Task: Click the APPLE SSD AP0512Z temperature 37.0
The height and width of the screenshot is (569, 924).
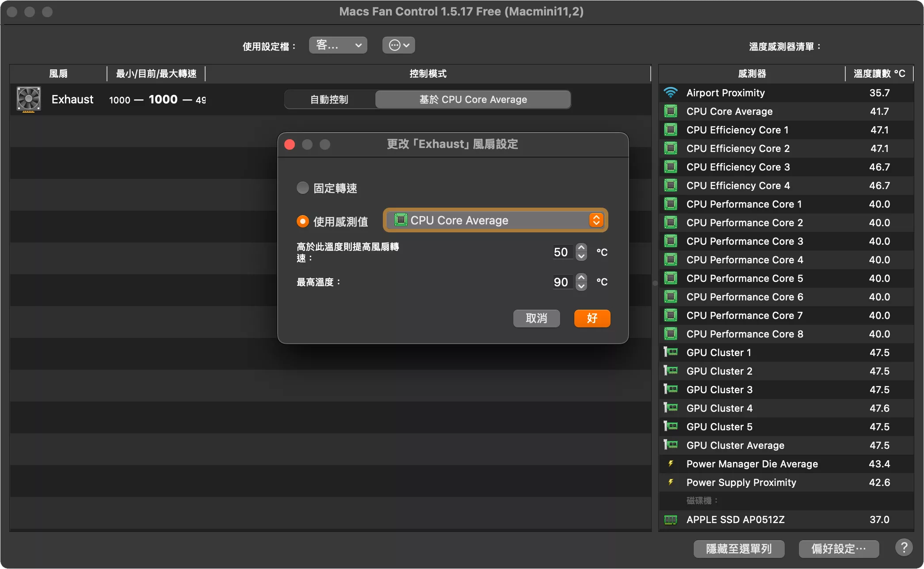Action: [879, 520]
